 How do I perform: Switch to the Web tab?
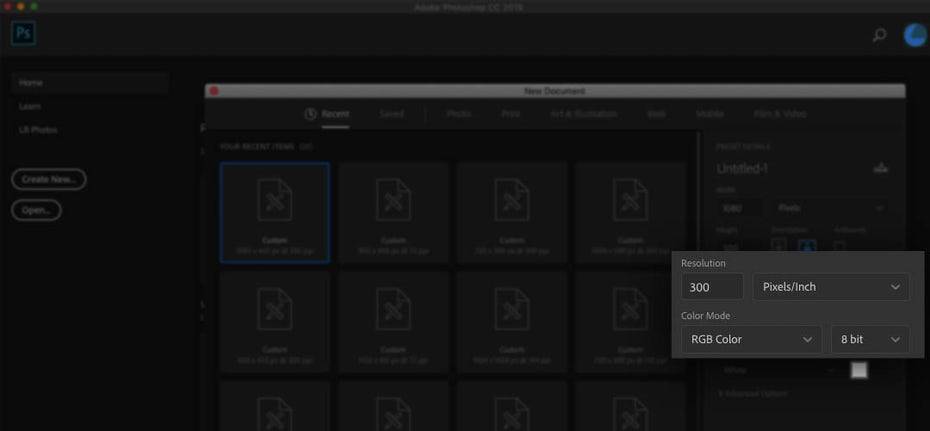(656, 114)
